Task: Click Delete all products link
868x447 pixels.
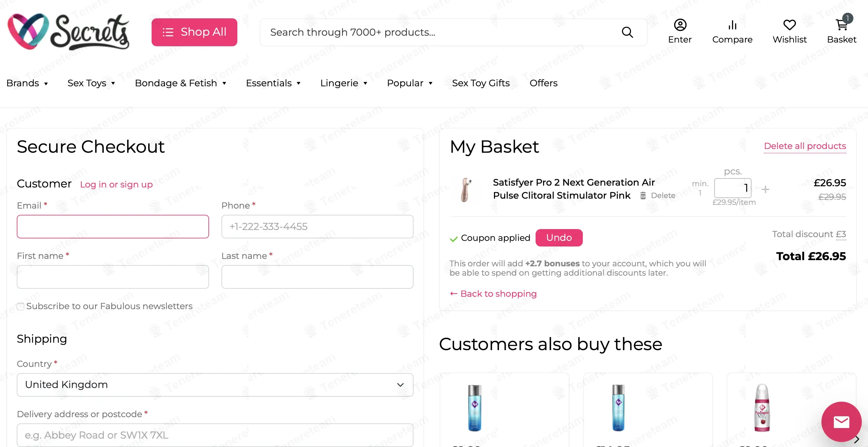Action: coord(805,146)
